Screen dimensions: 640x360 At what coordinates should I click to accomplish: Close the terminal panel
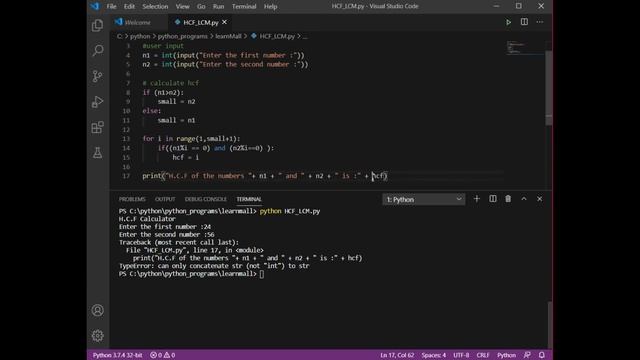pyautogui.click(x=540, y=199)
